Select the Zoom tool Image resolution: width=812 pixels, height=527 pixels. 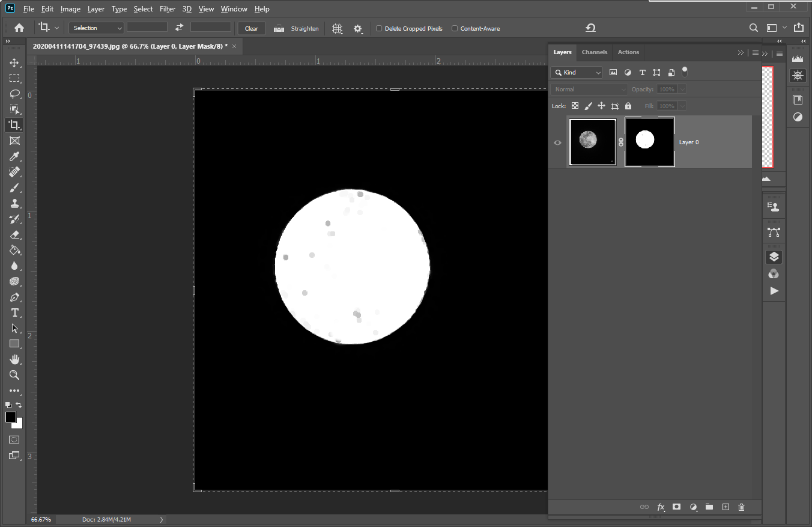click(x=14, y=375)
